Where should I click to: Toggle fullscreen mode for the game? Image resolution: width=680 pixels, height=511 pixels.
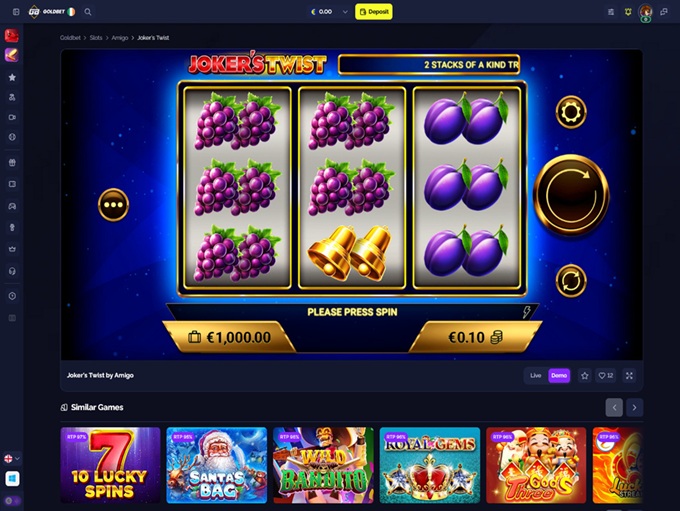point(629,376)
